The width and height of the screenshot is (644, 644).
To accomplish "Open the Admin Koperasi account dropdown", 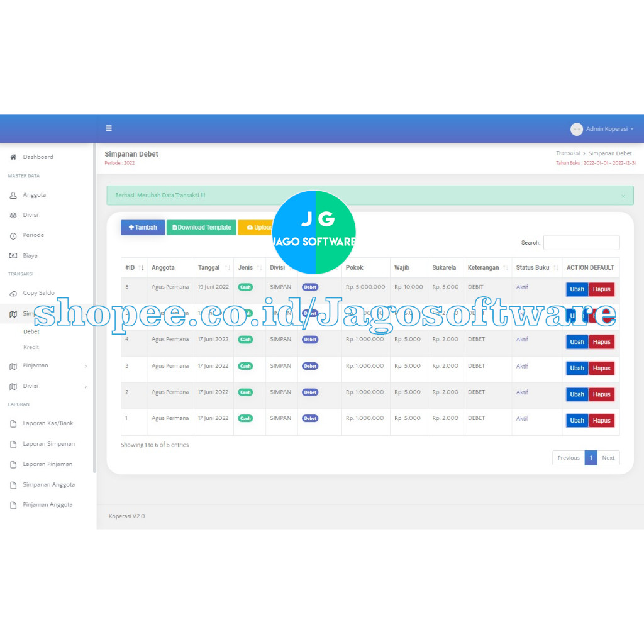I will [602, 129].
